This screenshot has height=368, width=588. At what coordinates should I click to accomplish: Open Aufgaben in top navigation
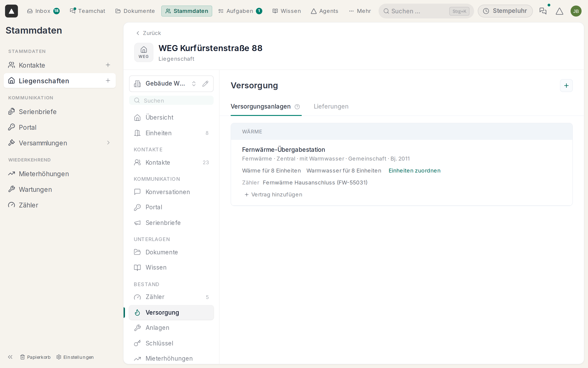[x=240, y=11]
